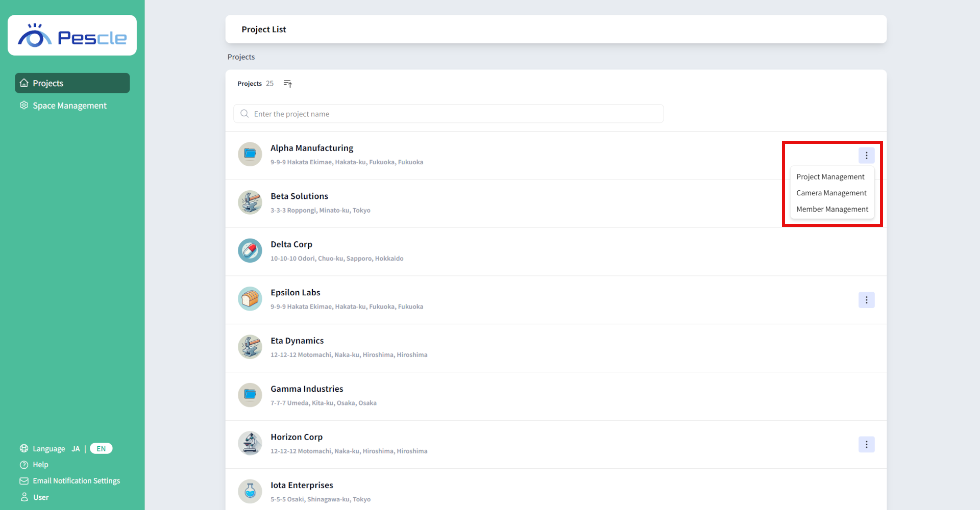Click the project name search field
The image size is (980, 510).
pyautogui.click(x=448, y=113)
